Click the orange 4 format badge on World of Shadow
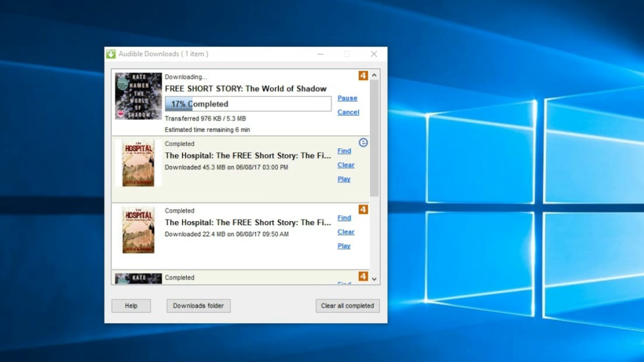 [x=363, y=76]
